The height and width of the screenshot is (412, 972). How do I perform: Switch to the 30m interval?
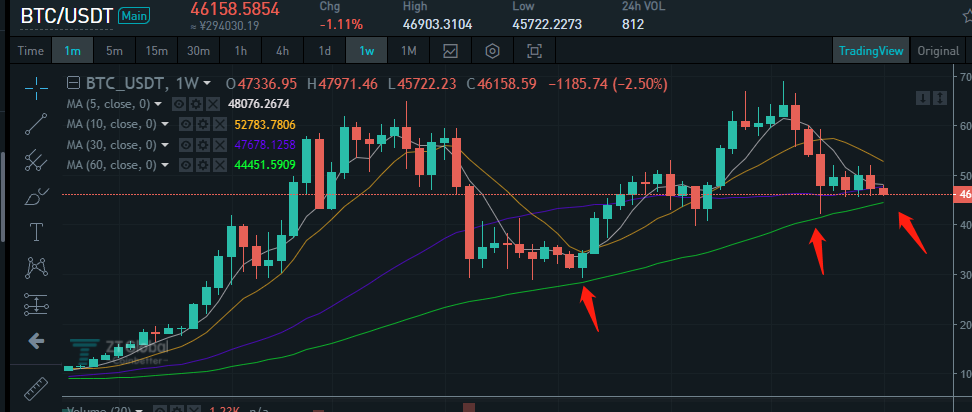(x=198, y=51)
